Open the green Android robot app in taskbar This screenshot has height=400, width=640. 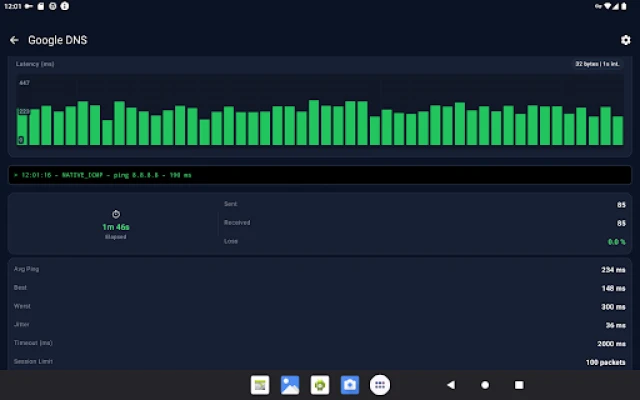320,385
